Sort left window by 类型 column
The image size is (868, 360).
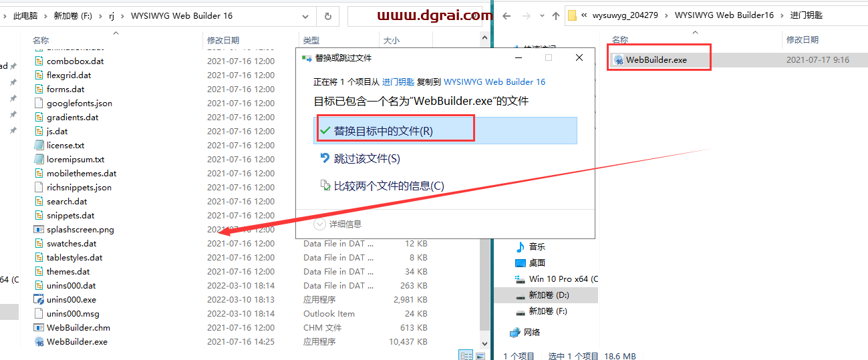click(311, 41)
